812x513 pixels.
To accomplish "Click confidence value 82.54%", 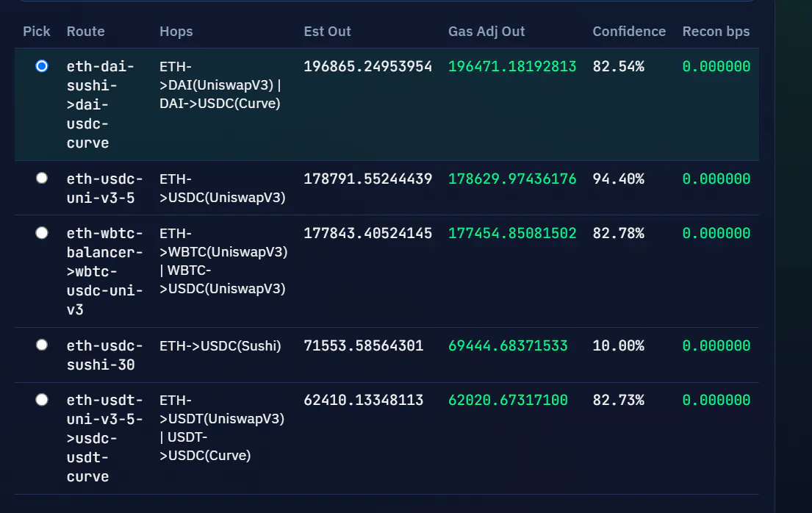I will [x=618, y=66].
